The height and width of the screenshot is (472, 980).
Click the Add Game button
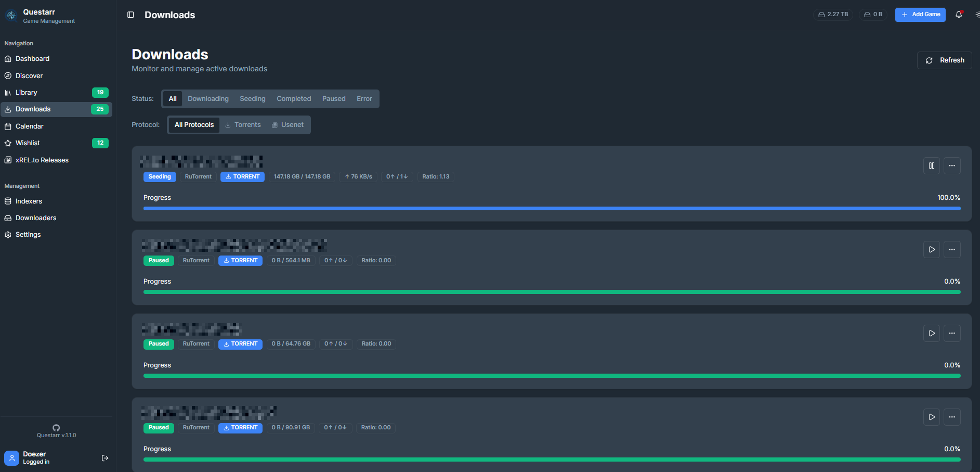920,15
